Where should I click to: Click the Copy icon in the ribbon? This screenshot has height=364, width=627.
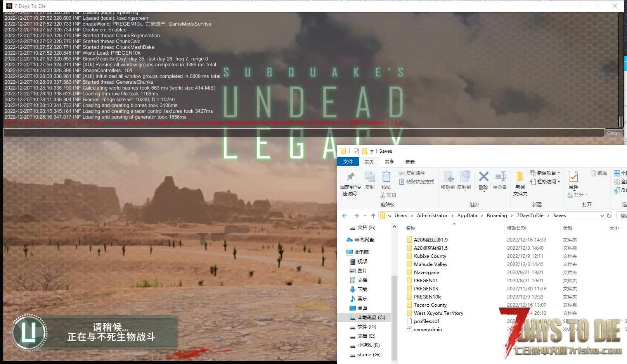[x=370, y=177]
